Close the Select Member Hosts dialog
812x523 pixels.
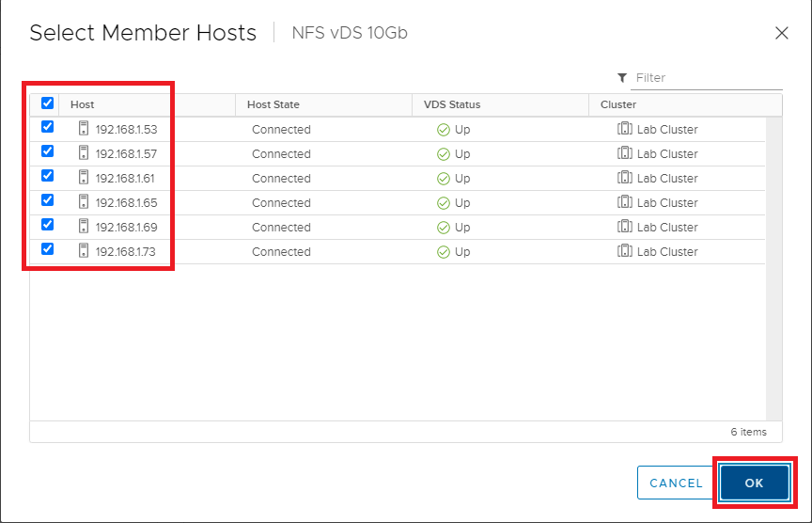tap(781, 33)
